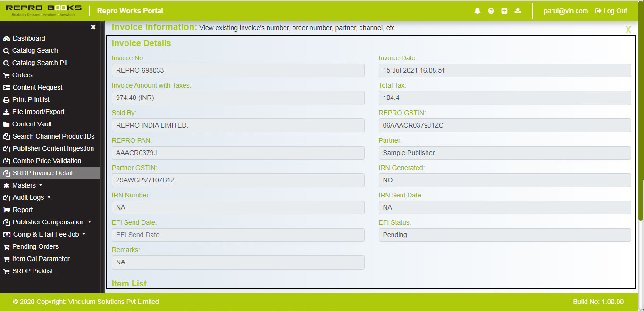
Task: Select the Catalog Search magnifier icon
Action: click(x=7, y=50)
